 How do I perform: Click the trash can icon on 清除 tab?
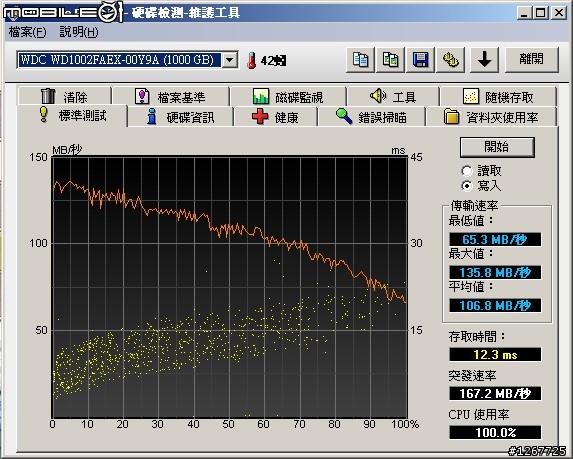click(x=48, y=96)
